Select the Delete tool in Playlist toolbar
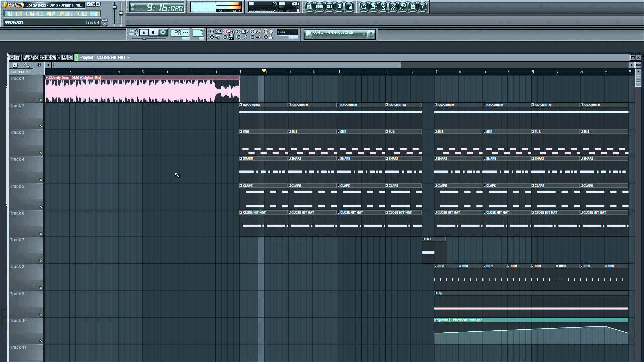 37,57
